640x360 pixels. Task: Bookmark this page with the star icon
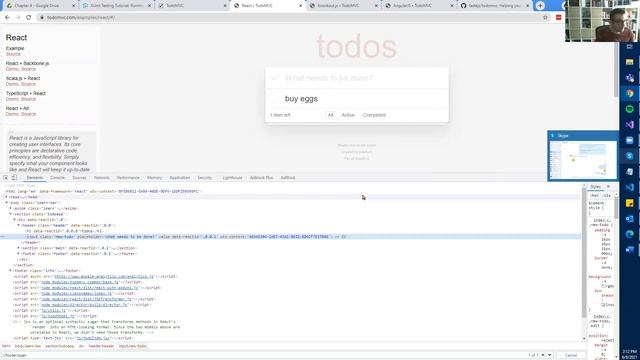coord(545,18)
